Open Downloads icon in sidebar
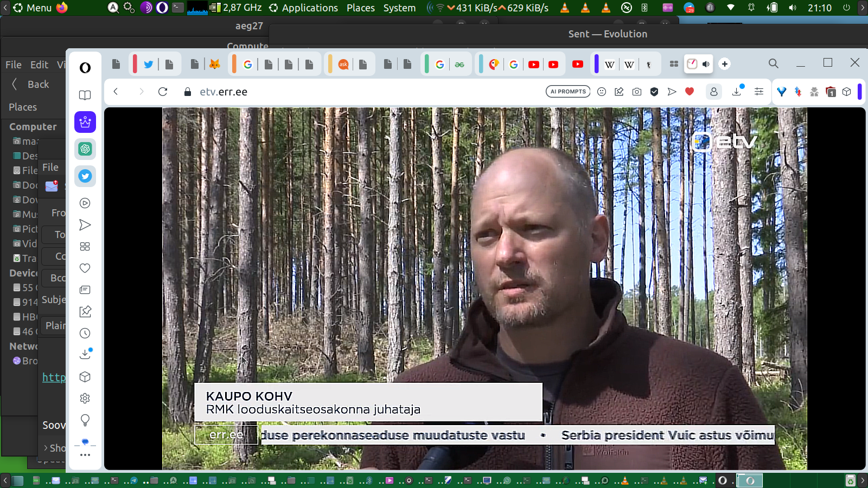Viewport: 868px width, 488px height. tap(85, 354)
